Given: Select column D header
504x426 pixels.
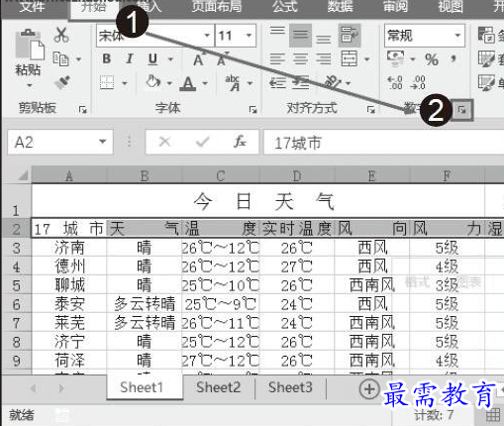Looking at the screenshot, I should pyautogui.click(x=297, y=175).
